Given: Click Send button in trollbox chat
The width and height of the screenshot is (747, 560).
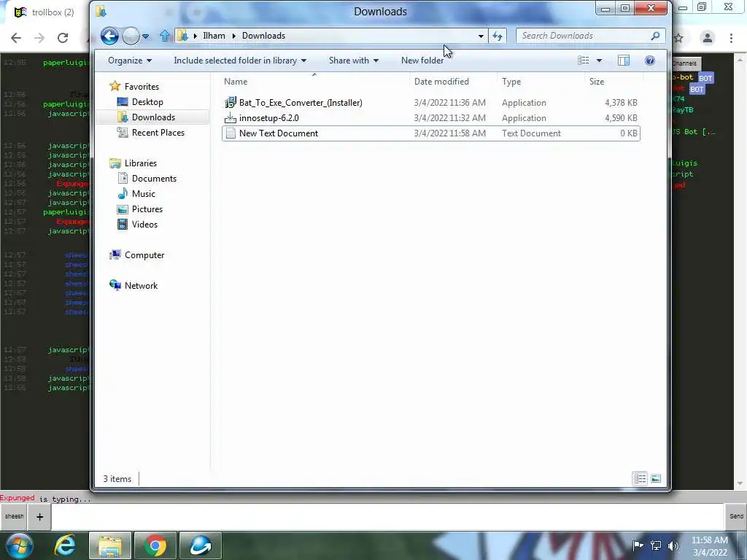Looking at the screenshot, I should point(736,516).
